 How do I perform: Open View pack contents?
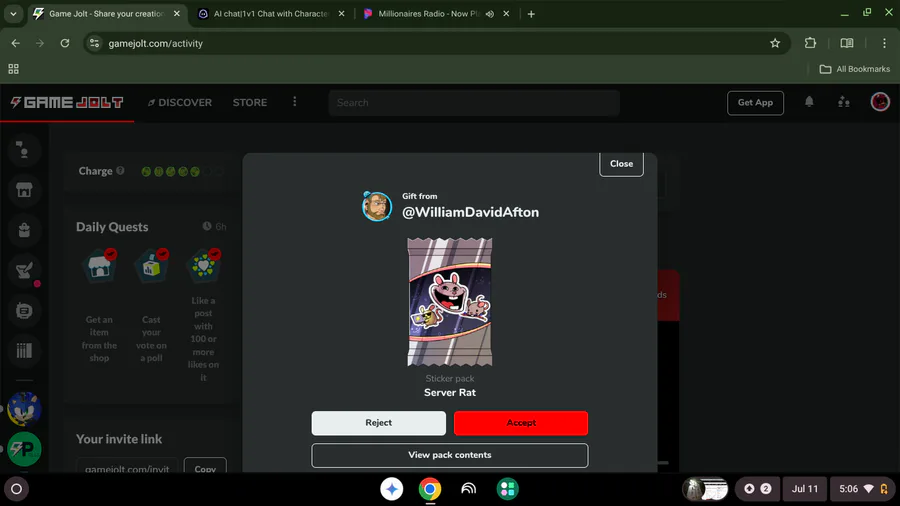coord(449,455)
